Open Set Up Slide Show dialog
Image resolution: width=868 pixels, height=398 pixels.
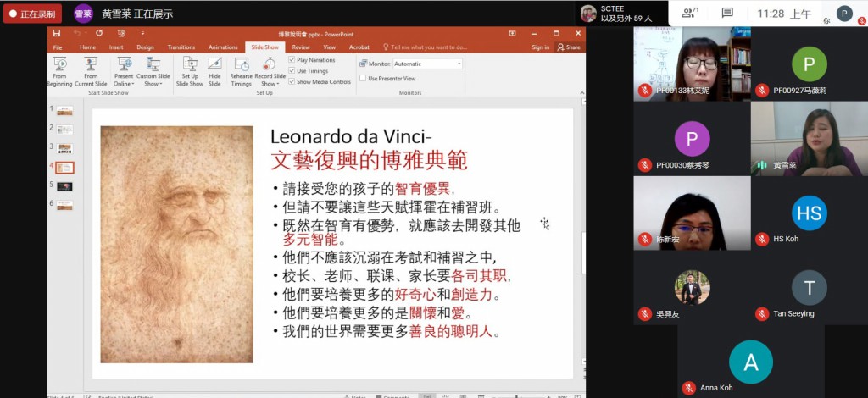[x=190, y=71]
